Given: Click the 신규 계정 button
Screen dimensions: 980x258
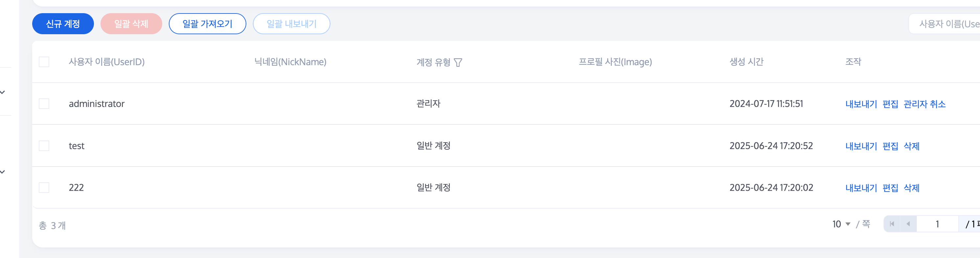Looking at the screenshot, I should coord(63,24).
